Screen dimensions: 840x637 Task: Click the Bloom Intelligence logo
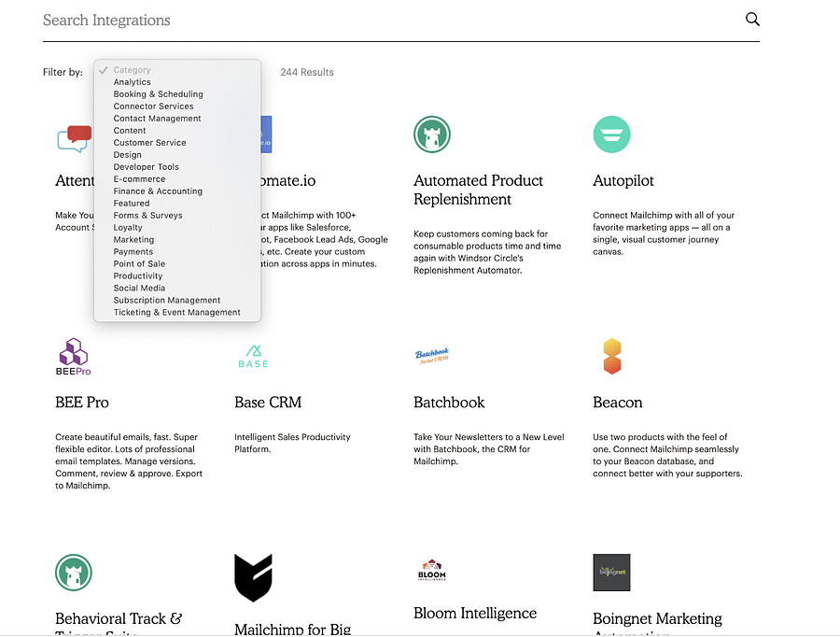tap(432, 571)
